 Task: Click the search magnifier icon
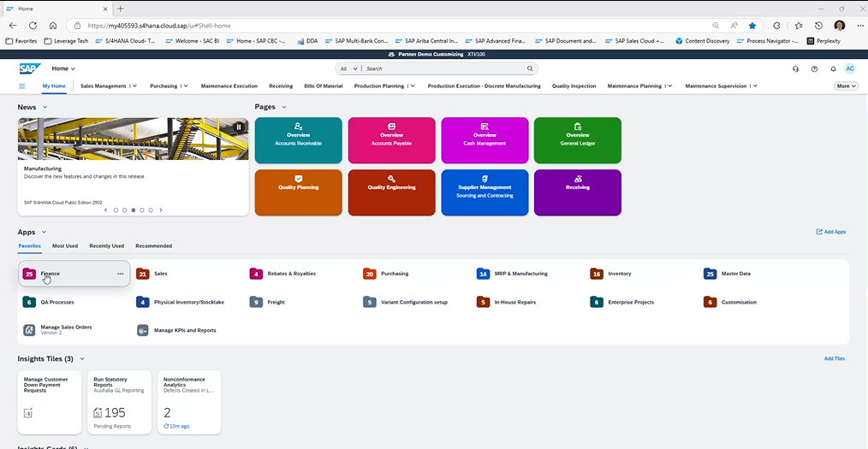pyautogui.click(x=530, y=68)
